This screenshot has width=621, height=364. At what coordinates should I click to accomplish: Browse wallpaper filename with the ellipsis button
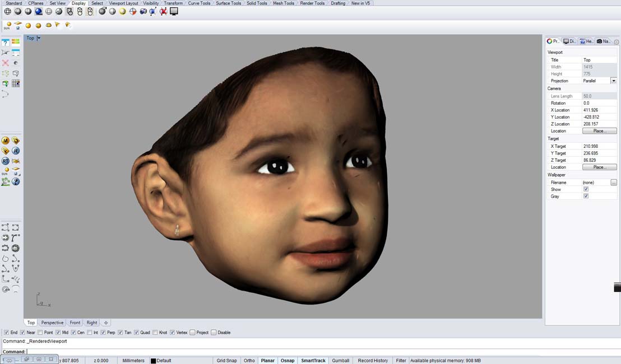pos(614,183)
